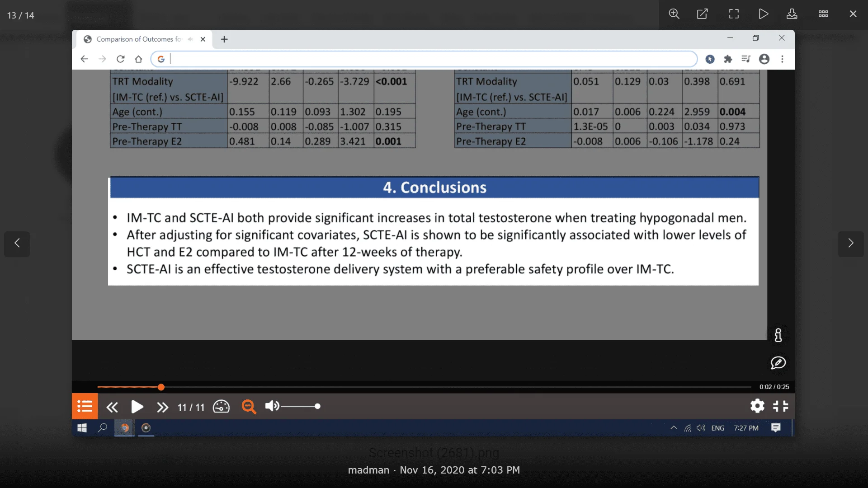The image size is (868, 488).
Task: Click the 'madman' uploader name
Action: (368, 470)
